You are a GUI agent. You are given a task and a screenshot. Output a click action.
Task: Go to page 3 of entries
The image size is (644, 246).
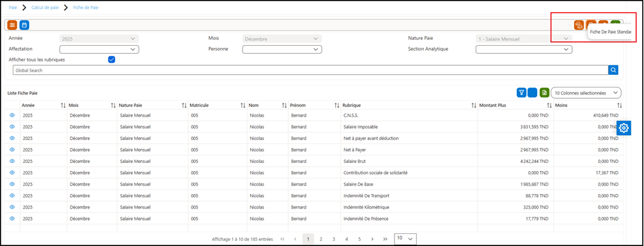pos(334,238)
